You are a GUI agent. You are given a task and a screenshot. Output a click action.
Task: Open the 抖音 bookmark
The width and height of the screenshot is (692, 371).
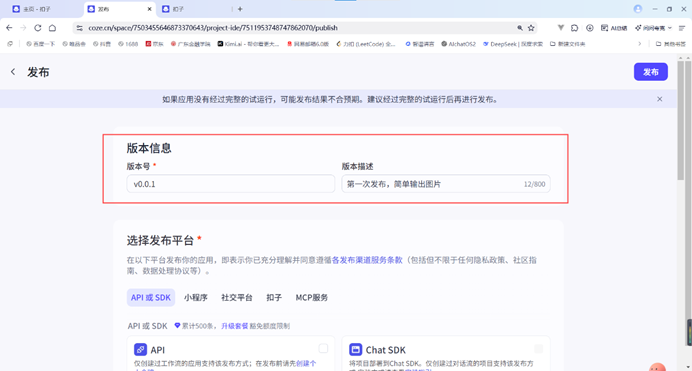point(102,44)
